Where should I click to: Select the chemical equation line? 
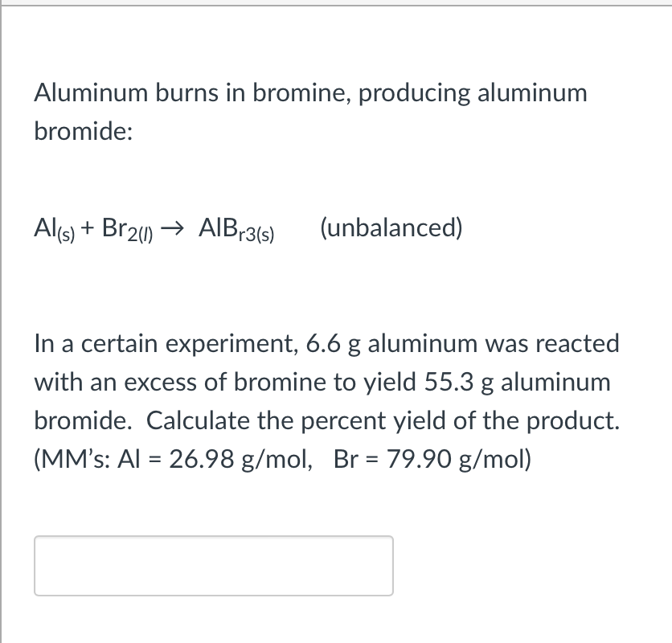click(x=153, y=227)
